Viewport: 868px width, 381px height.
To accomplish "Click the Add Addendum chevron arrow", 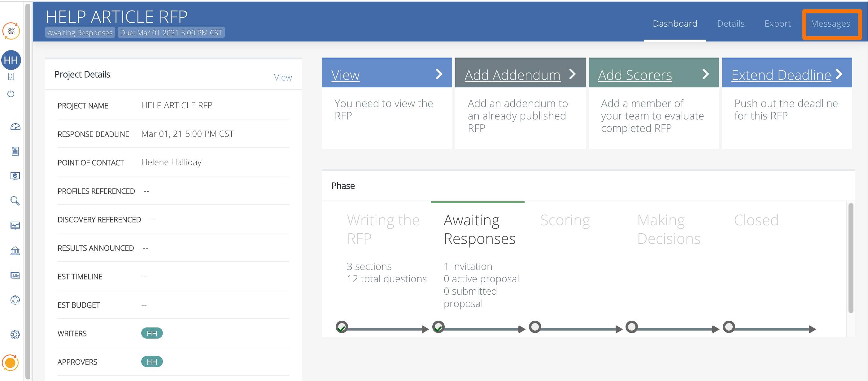I will point(572,74).
